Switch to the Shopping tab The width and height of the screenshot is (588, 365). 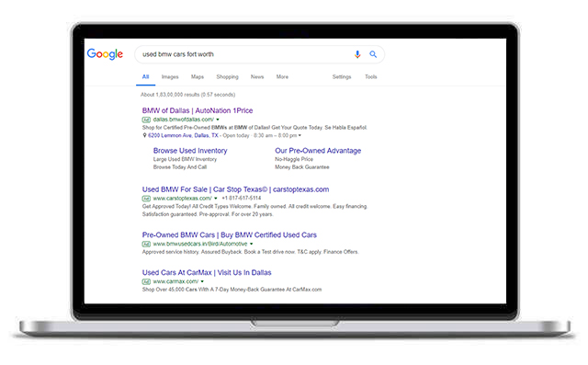point(227,77)
